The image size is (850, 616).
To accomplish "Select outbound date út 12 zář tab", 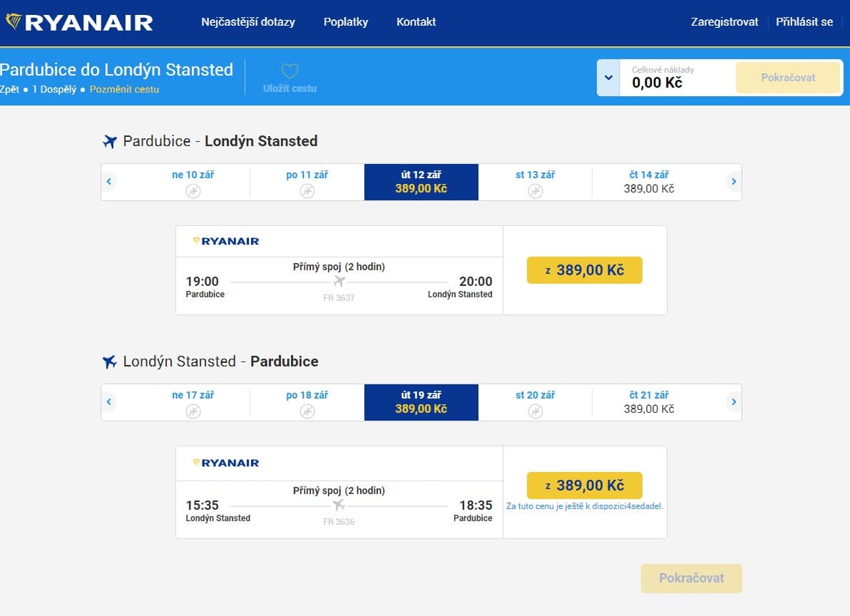I will pos(421,182).
